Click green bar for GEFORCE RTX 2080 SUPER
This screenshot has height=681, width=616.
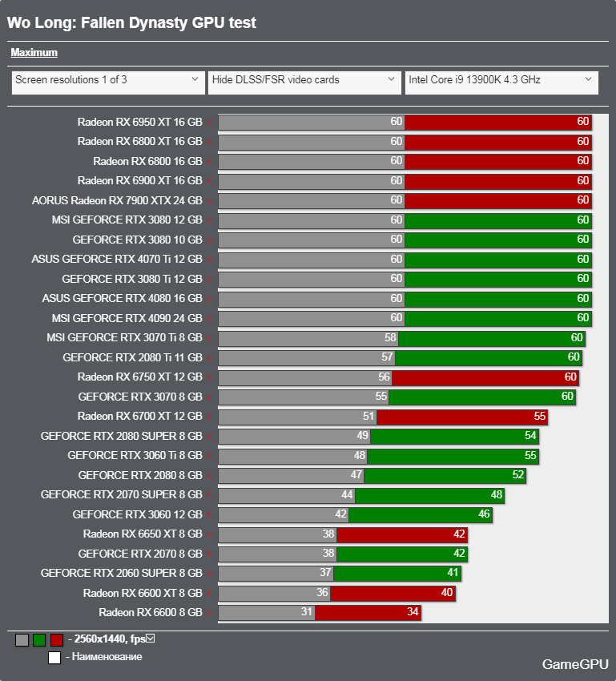(454, 437)
